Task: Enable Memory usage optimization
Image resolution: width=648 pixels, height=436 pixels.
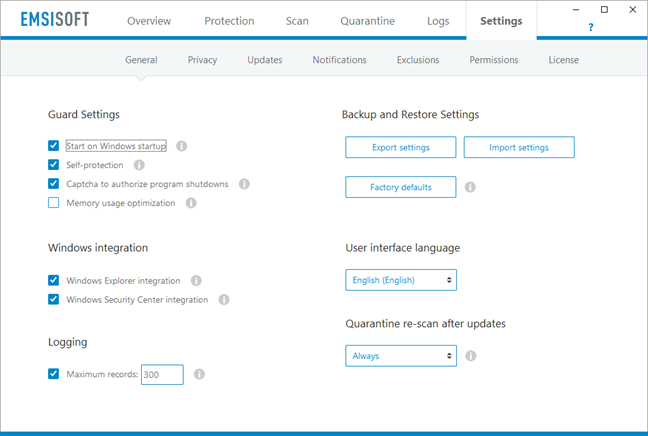Action: pos(53,203)
